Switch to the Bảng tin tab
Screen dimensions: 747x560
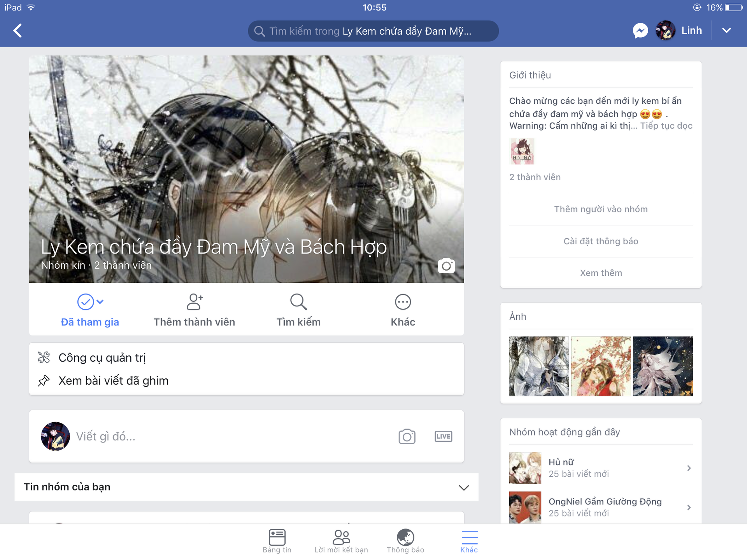coord(277,541)
